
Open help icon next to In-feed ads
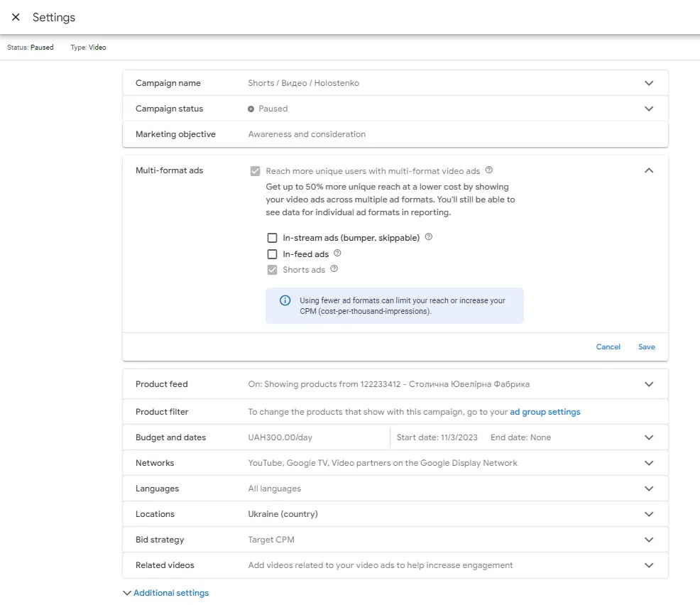(337, 254)
